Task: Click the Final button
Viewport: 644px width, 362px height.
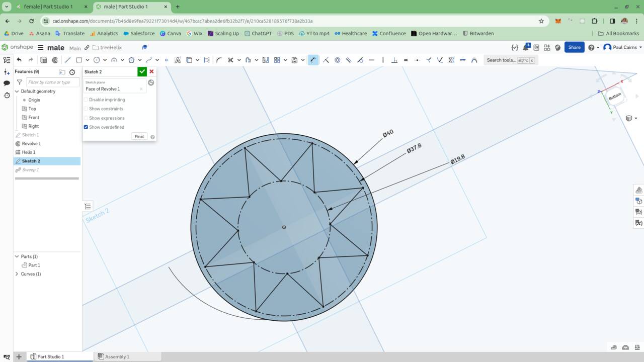Action: click(x=139, y=136)
